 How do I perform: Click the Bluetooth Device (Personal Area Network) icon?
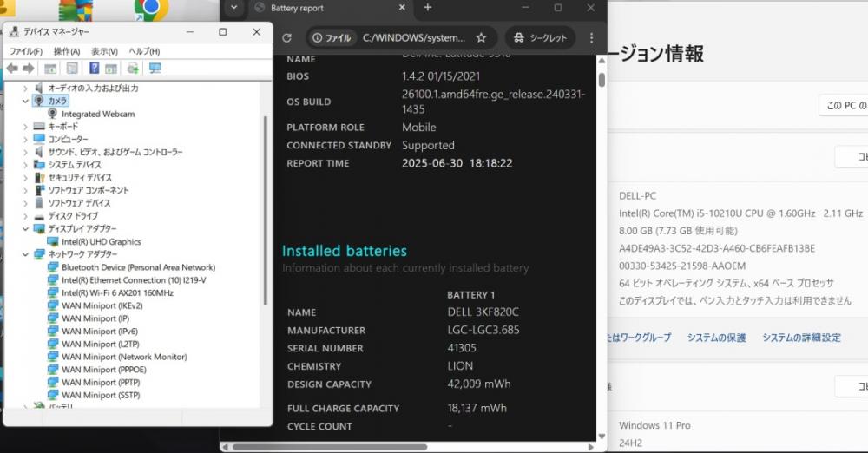pyautogui.click(x=53, y=267)
